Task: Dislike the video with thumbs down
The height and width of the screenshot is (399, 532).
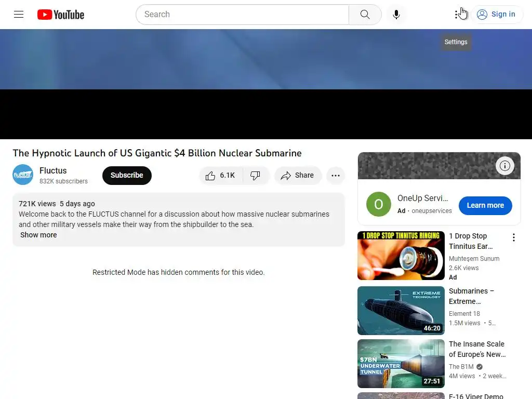Action: (x=256, y=176)
